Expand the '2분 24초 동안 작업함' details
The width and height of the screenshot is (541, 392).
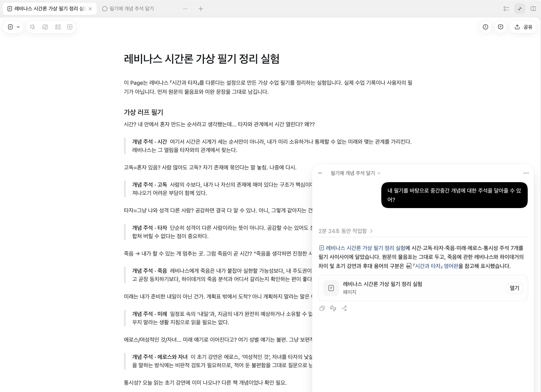[x=345, y=231]
